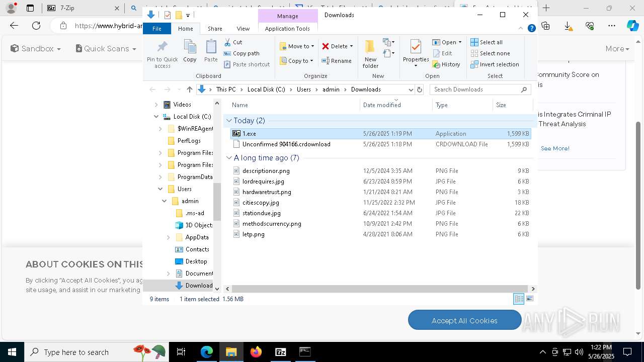
Task: Expand the AppData tree node
Action: (x=169, y=237)
